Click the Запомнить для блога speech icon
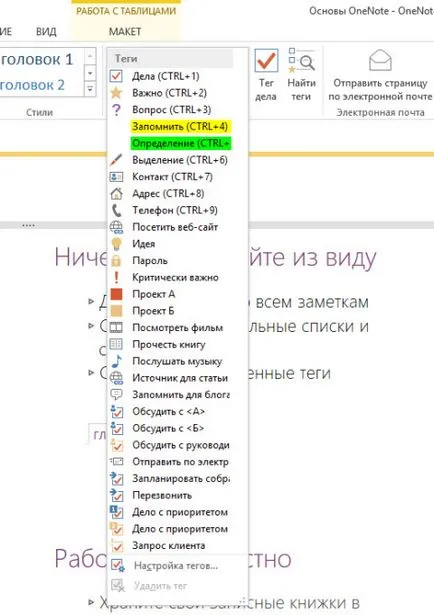The height and width of the screenshot is (615, 434). (116, 395)
